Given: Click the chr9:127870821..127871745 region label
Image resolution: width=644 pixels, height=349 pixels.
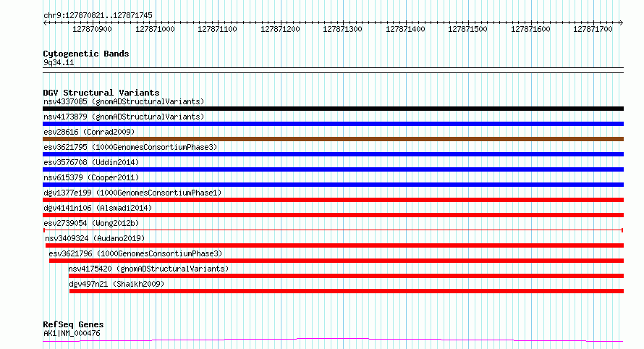Looking at the screenshot, I should point(98,15).
